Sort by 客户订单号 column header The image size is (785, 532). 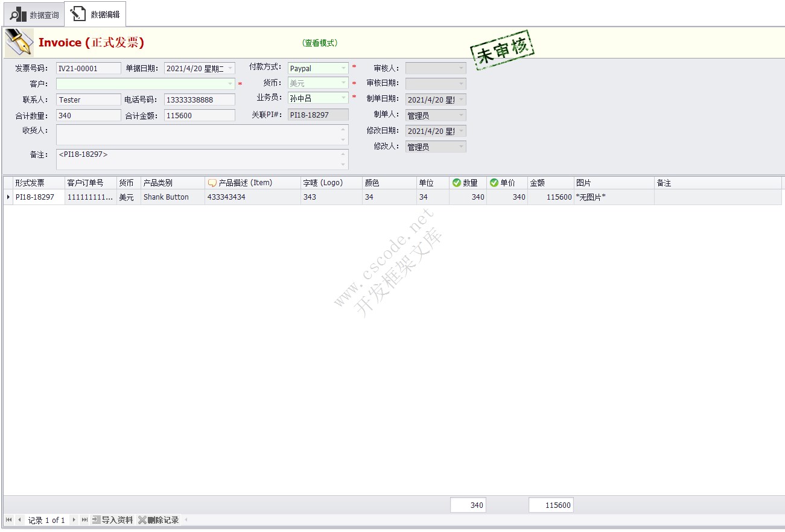tap(91, 183)
